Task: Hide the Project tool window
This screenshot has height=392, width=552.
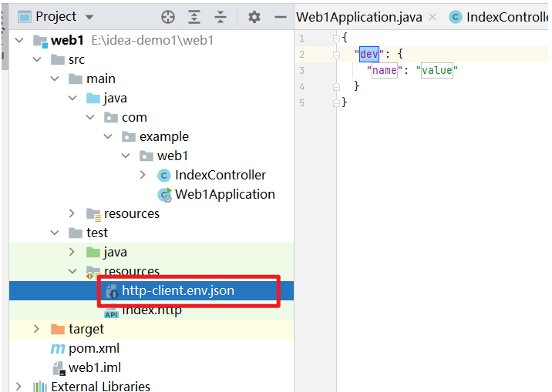Action: point(278,17)
